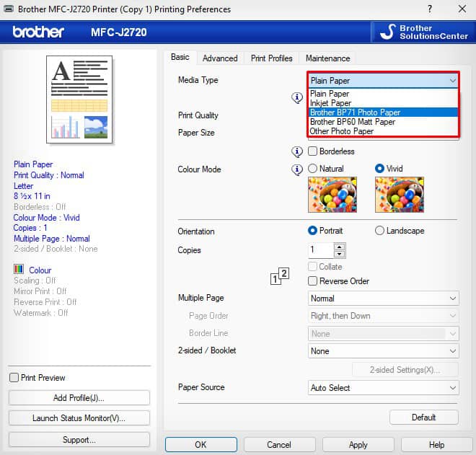Click the Copies number field
This screenshot has height=455, width=476.
tap(321, 250)
